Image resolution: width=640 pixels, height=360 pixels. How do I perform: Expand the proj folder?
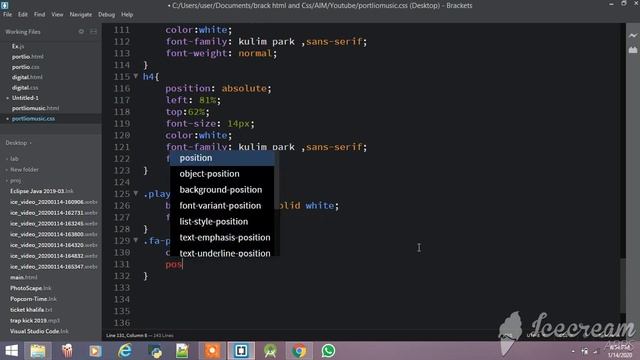point(15,180)
